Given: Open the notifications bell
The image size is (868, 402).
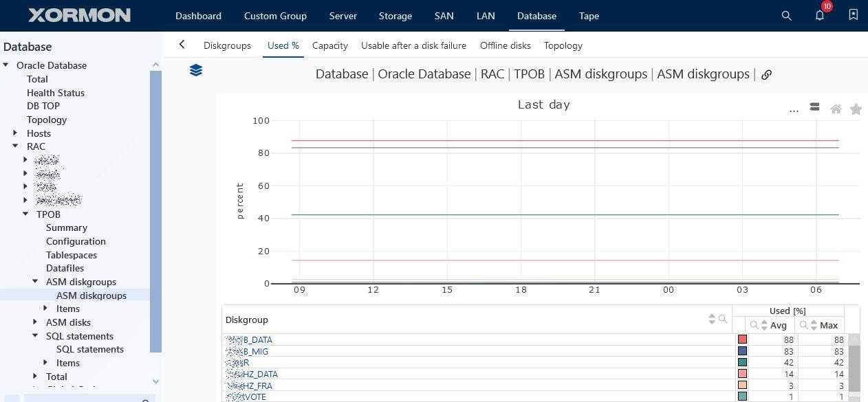Looking at the screenshot, I should (x=820, y=16).
